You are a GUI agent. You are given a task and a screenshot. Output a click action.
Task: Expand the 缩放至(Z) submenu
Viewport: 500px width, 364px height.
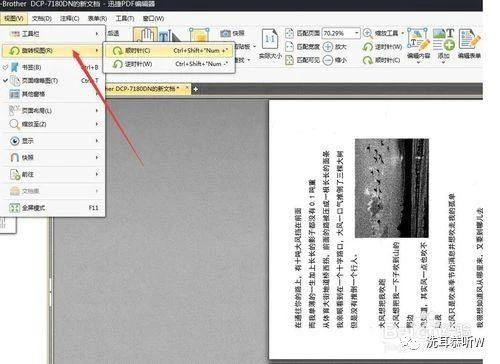[x=53, y=124]
